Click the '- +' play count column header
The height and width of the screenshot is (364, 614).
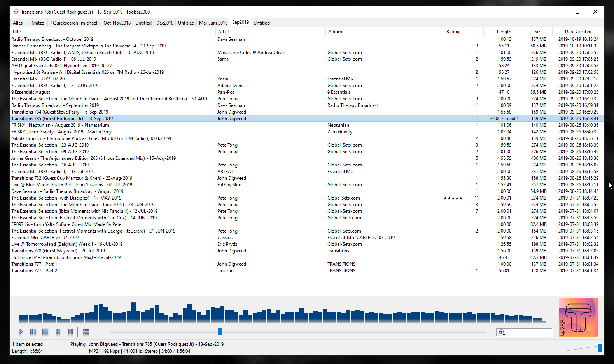(x=476, y=31)
